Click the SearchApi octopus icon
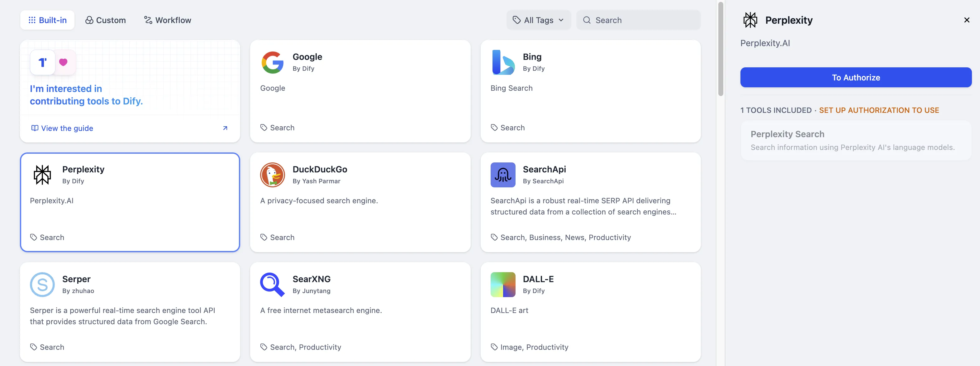This screenshot has height=366, width=980. pyautogui.click(x=502, y=175)
